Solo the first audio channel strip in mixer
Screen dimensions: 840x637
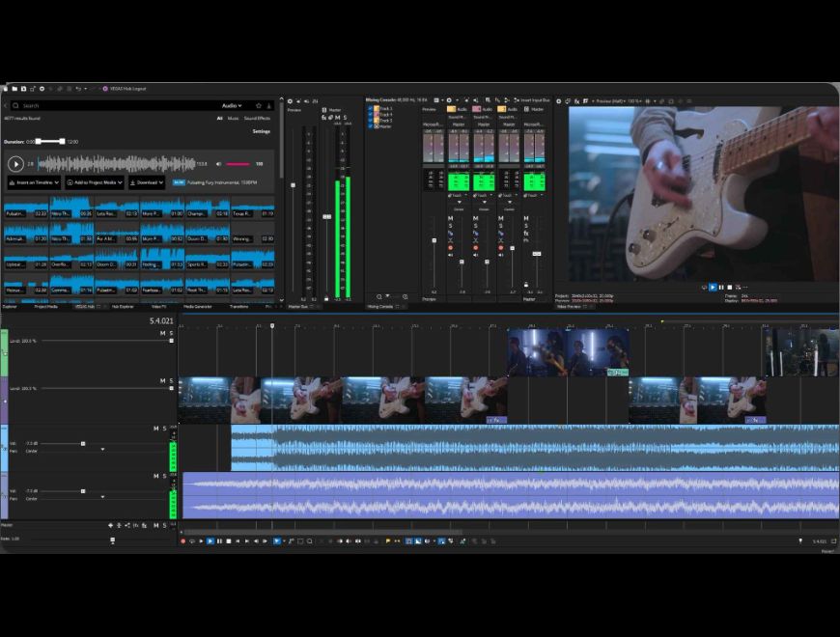(x=451, y=226)
